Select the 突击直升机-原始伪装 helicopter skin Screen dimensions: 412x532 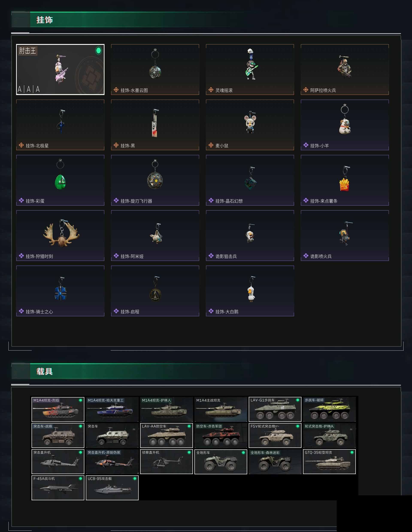click(112, 462)
